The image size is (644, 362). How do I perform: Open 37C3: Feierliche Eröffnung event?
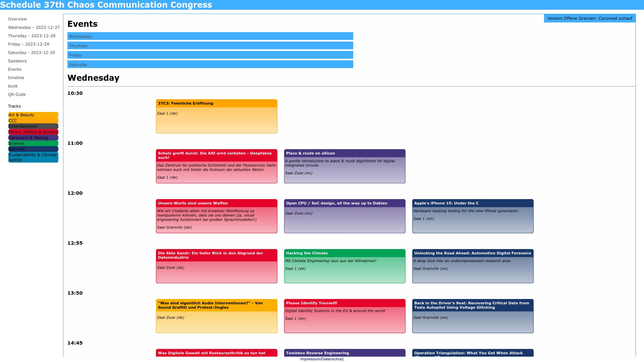tap(217, 116)
